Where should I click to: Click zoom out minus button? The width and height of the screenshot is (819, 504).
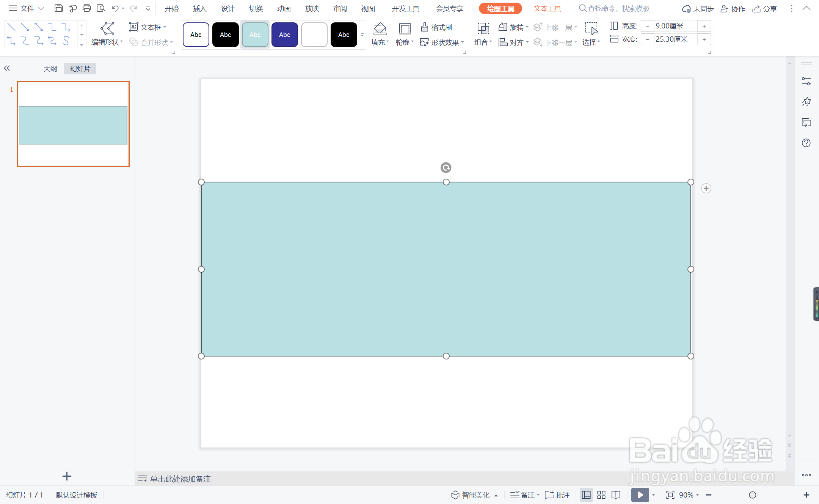709,495
